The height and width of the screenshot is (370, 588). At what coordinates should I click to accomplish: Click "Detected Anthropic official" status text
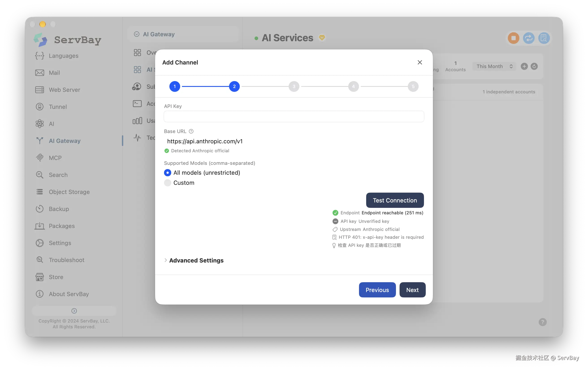click(x=200, y=151)
